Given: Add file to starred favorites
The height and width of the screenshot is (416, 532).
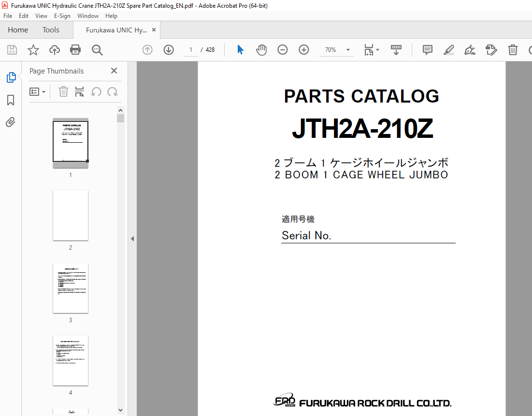Looking at the screenshot, I should click(33, 50).
